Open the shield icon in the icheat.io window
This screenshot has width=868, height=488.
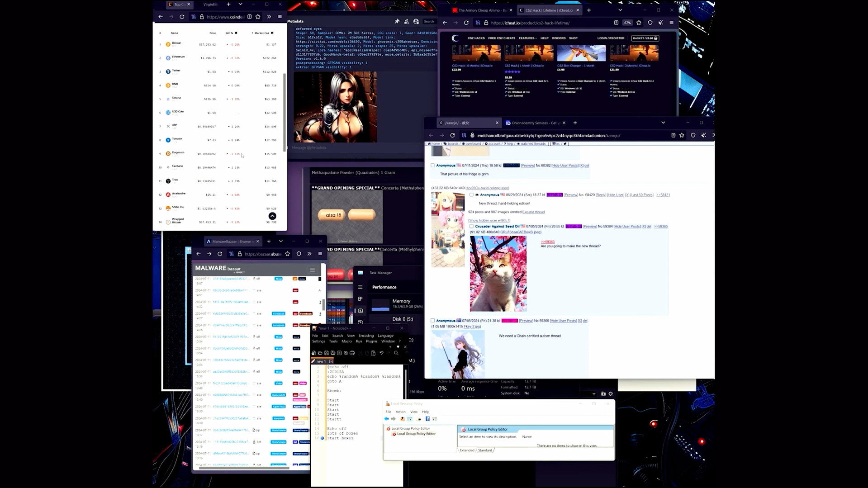pyautogui.click(x=650, y=23)
